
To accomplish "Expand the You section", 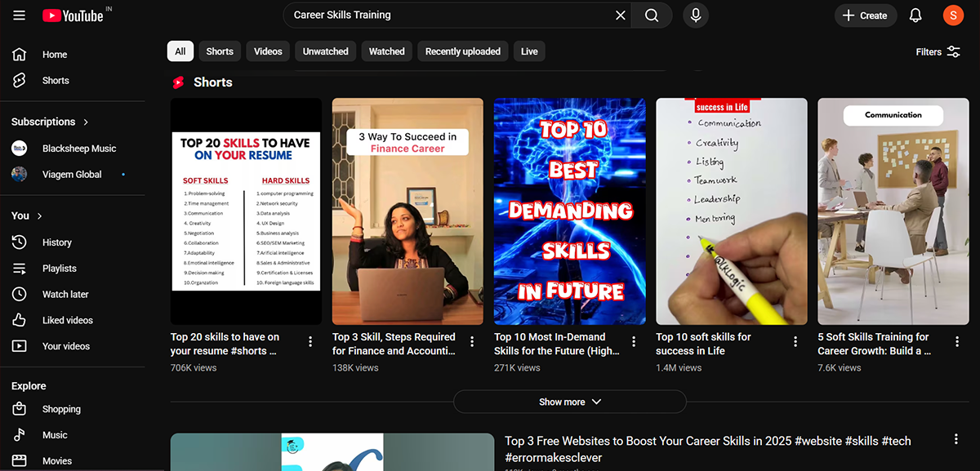I will [x=27, y=216].
